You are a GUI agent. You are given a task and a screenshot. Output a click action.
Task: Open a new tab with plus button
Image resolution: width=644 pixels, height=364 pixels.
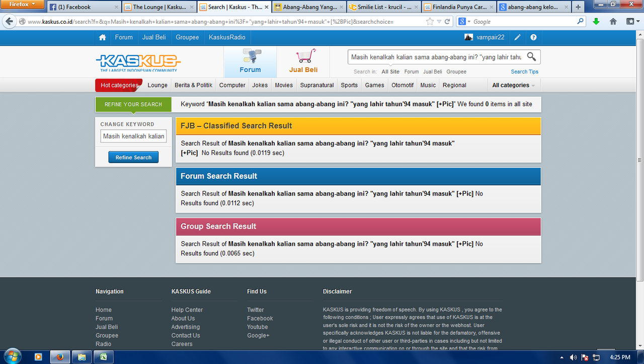pos(578,7)
